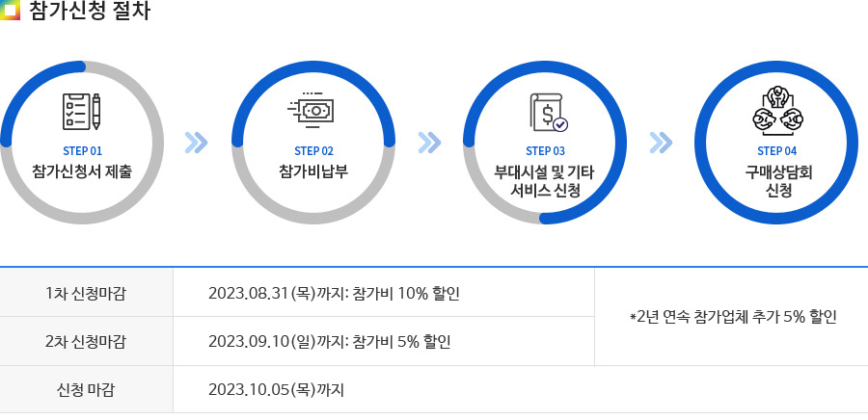Click the money payment icon in STEP 02

point(312,110)
